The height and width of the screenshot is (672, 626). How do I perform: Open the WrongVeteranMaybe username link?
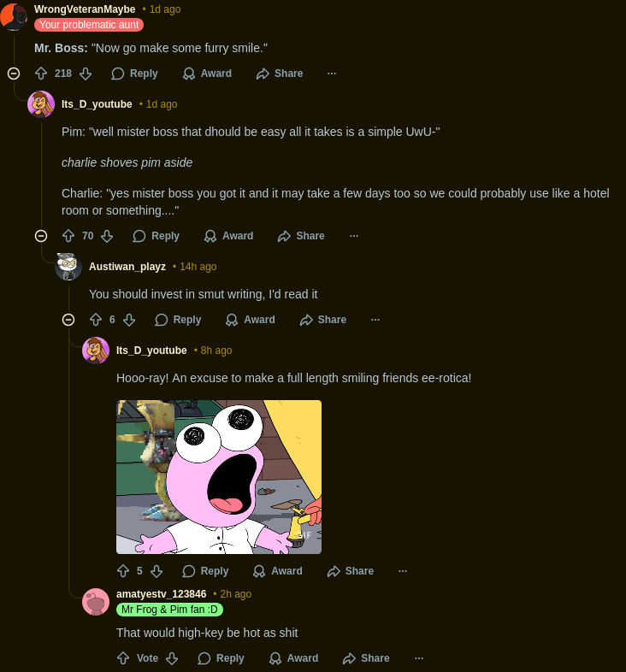(x=85, y=9)
